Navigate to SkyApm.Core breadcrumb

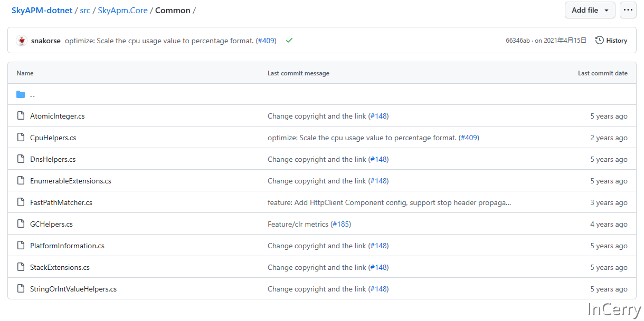tap(122, 11)
